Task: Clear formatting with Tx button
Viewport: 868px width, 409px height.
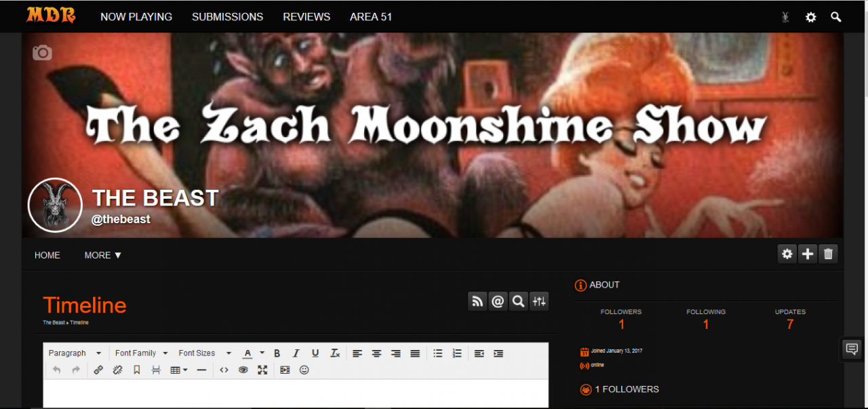Action: [335, 353]
